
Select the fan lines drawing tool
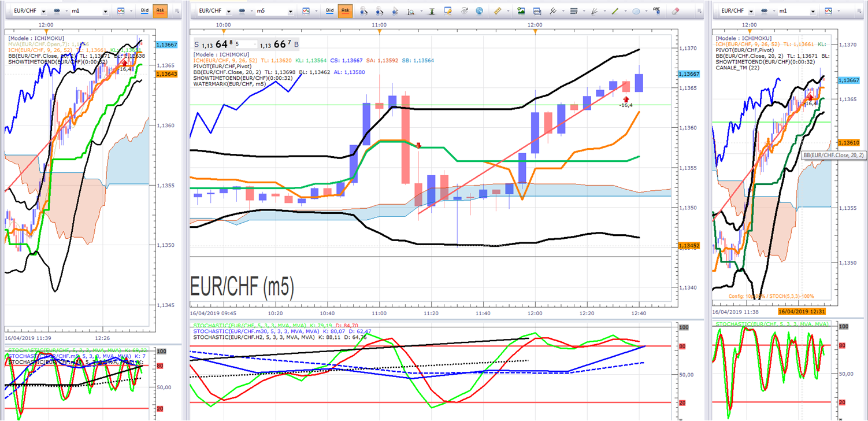595,11
